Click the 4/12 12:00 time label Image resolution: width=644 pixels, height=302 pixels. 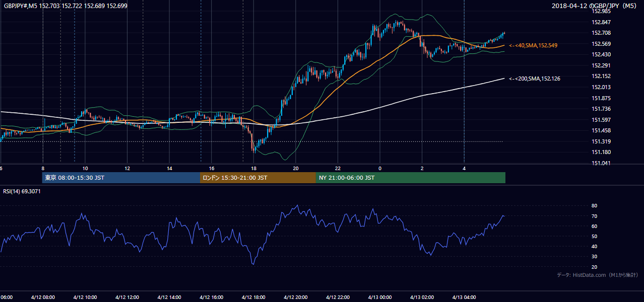tap(127, 297)
